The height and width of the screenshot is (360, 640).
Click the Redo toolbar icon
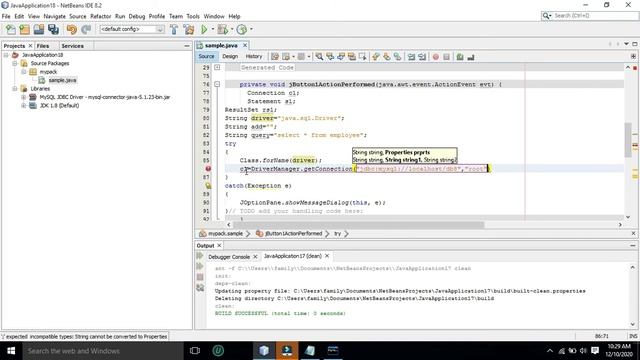pyautogui.click(x=86, y=29)
